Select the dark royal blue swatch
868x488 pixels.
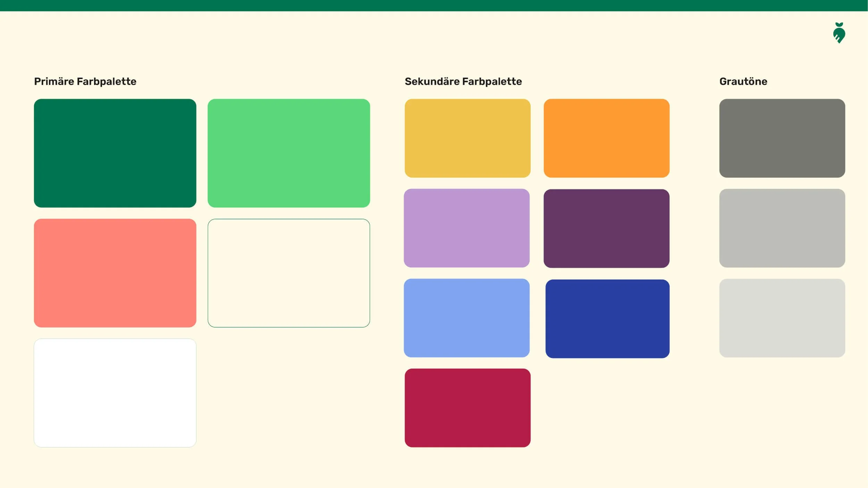(607, 319)
